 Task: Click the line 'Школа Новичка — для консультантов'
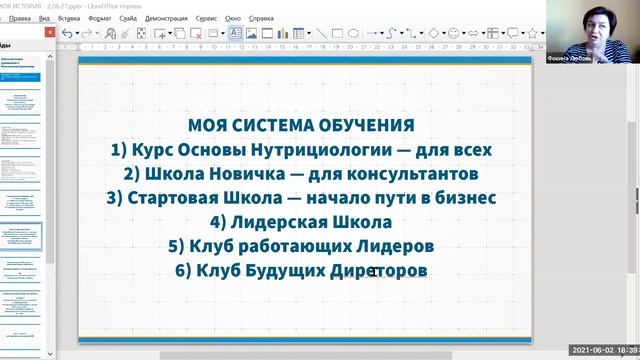pyautogui.click(x=311, y=174)
